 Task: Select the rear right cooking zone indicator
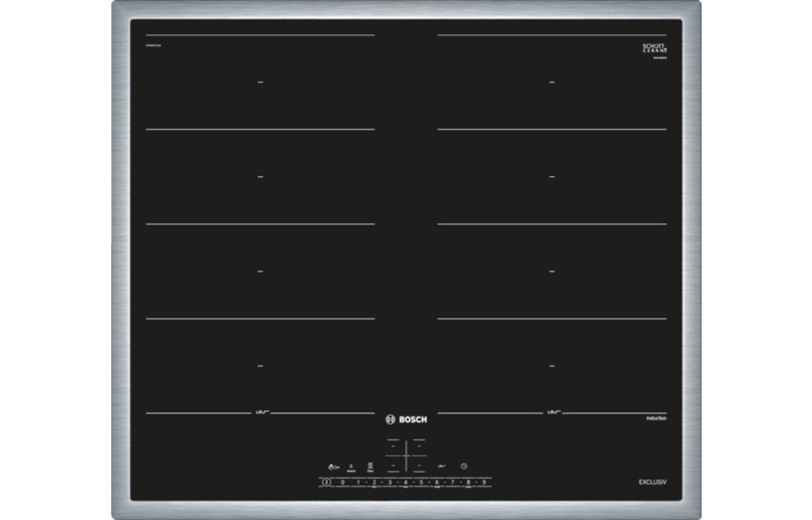[418, 445]
